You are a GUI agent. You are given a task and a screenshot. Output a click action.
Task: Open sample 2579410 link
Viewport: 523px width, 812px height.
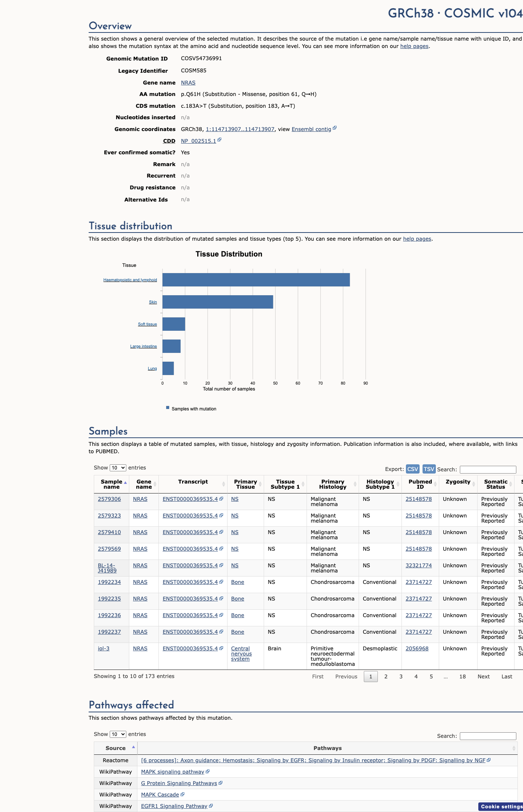109,532
